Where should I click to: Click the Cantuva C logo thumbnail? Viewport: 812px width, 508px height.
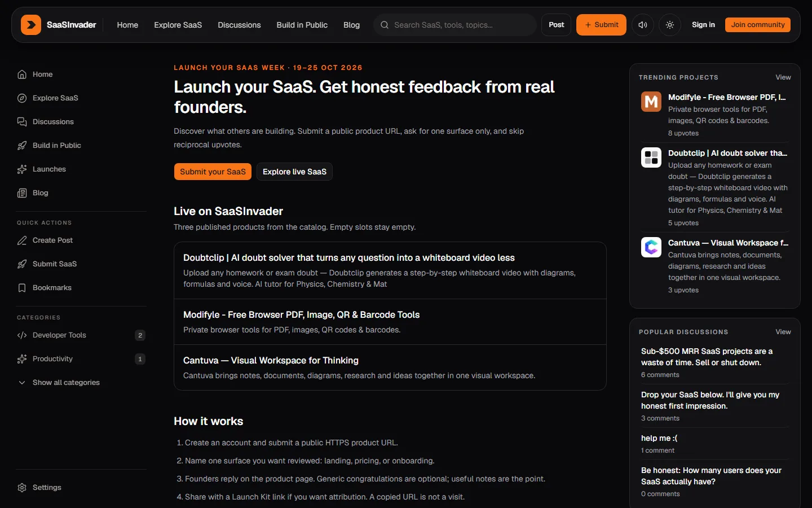[x=651, y=247]
